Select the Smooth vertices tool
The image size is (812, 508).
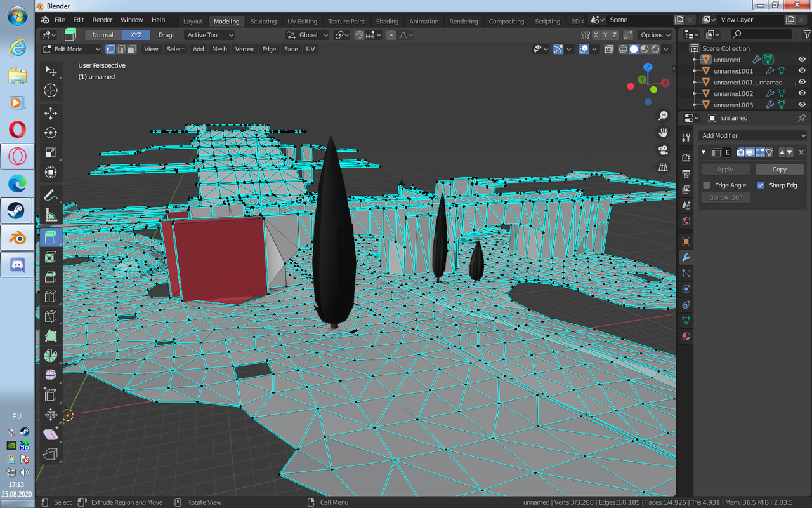coord(51,375)
